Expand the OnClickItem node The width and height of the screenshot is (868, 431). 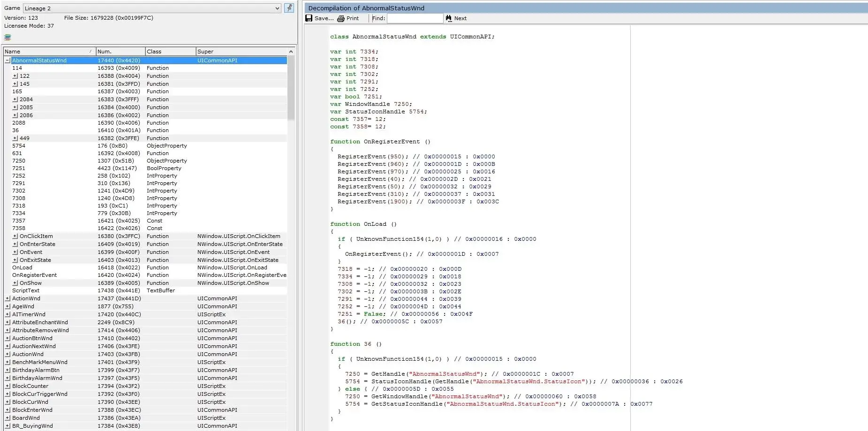click(15, 236)
